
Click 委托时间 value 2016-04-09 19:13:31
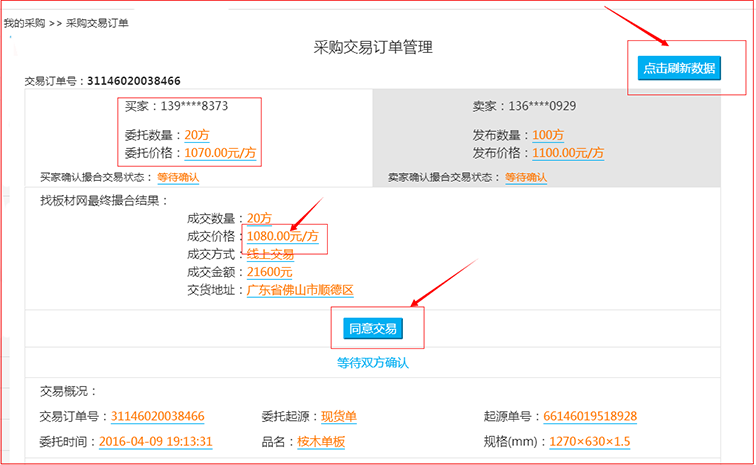156,441
